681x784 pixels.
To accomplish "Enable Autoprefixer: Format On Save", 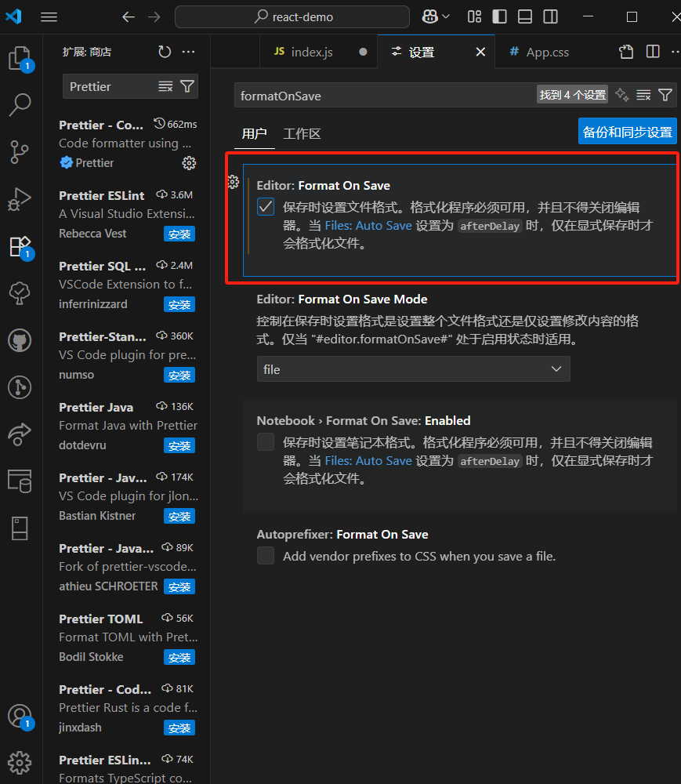I will (x=266, y=555).
